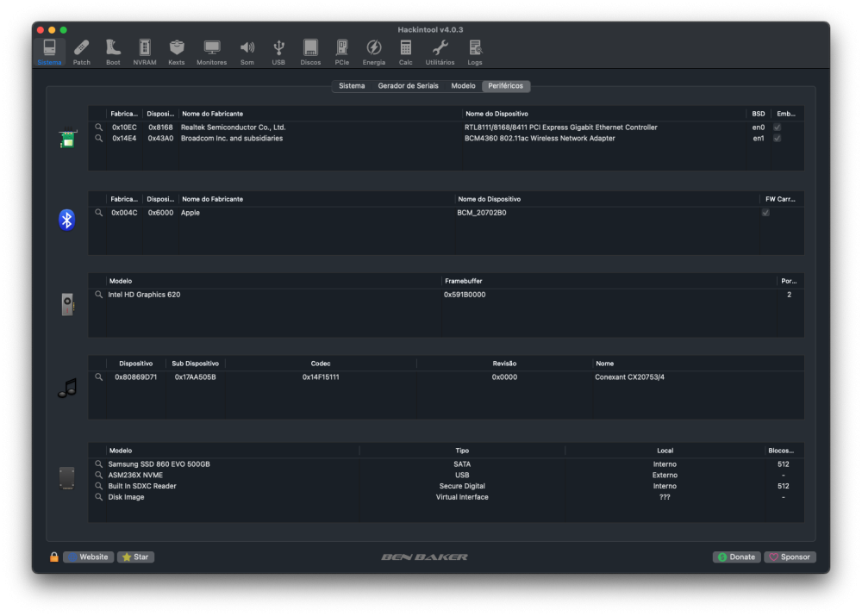Click the lock icon at bottom left

53,557
